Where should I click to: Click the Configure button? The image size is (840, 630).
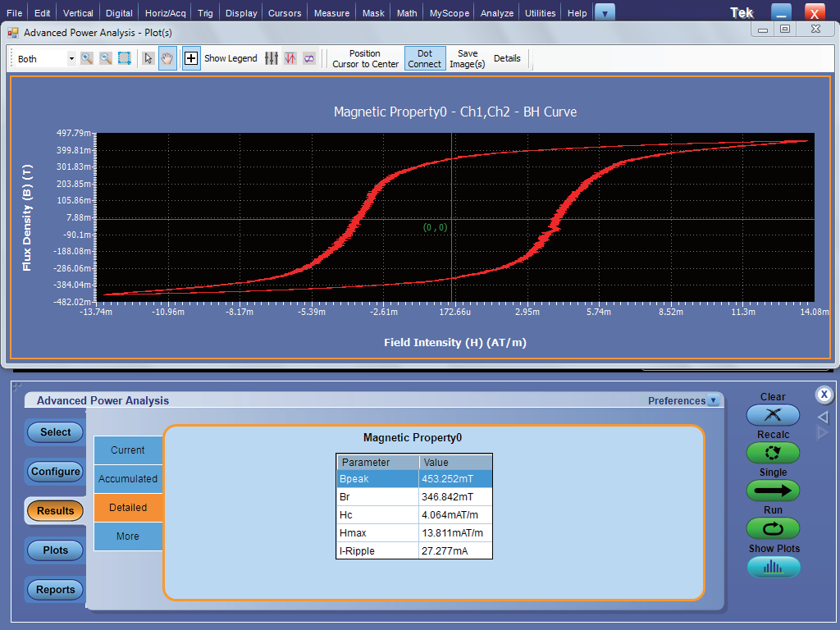pos(55,472)
